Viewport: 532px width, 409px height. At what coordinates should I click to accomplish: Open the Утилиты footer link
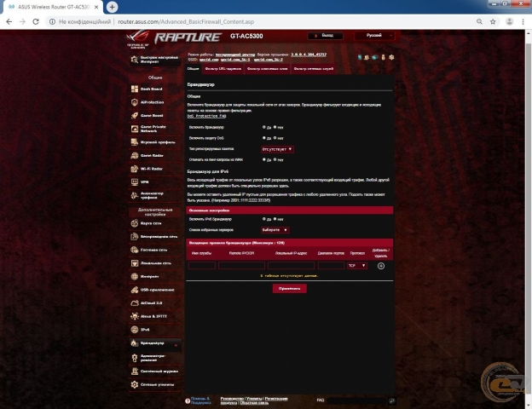[254, 399]
